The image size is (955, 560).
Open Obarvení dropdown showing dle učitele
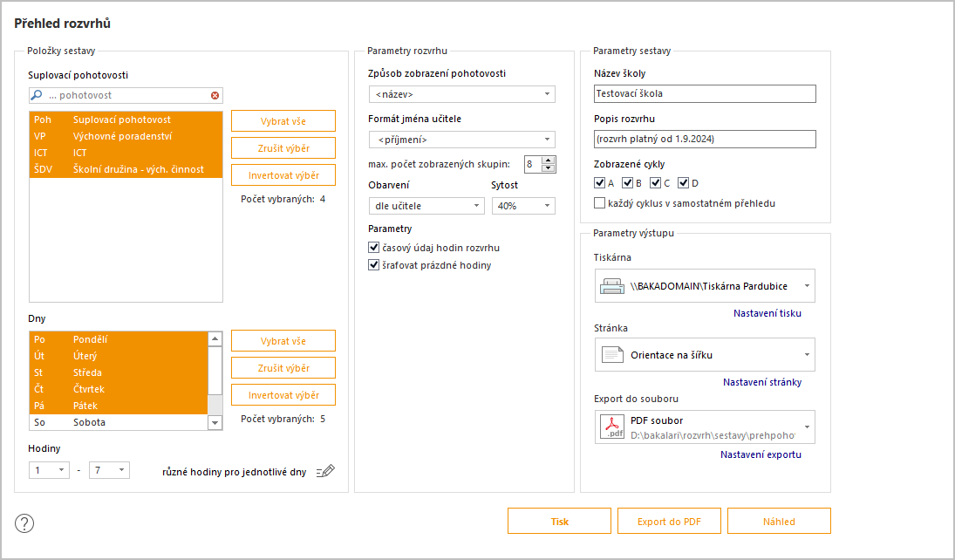coord(426,206)
